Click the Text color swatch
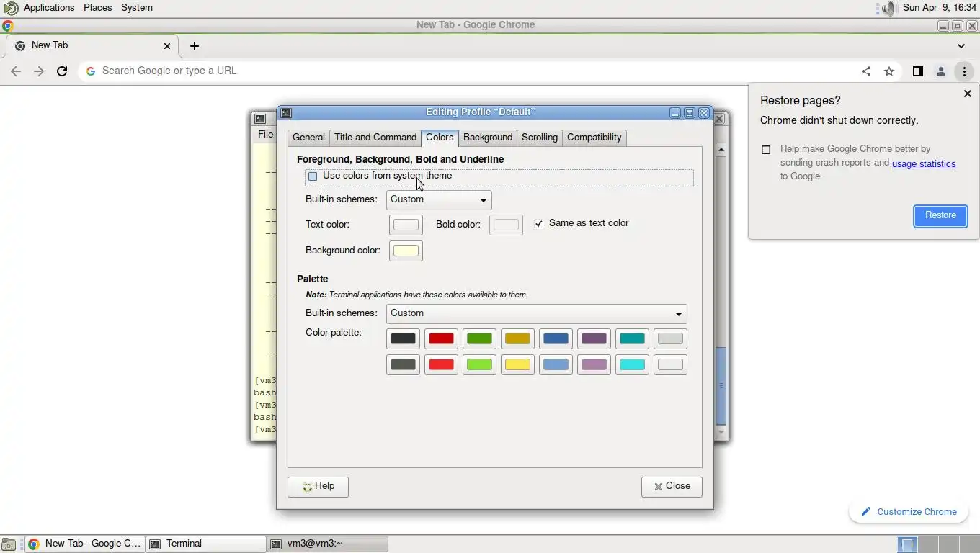The width and height of the screenshot is (980, 553). pyautogui.click(x=406, y=225)
